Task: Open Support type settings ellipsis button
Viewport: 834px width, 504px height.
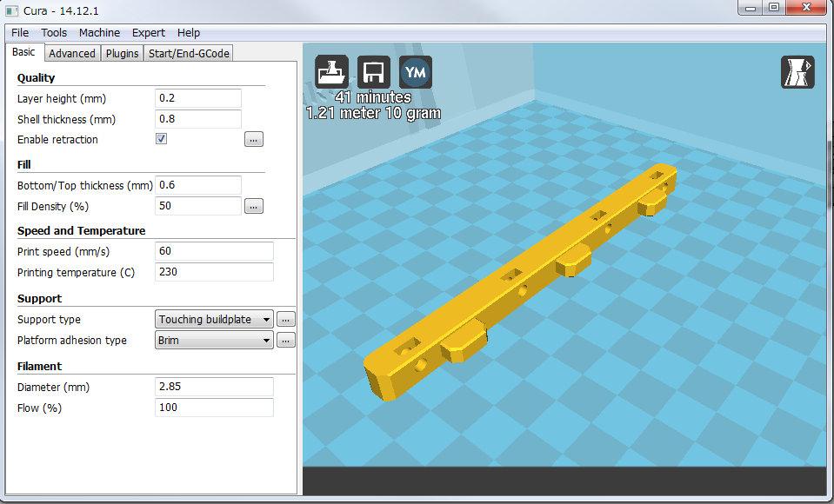Action: [285, 320]
